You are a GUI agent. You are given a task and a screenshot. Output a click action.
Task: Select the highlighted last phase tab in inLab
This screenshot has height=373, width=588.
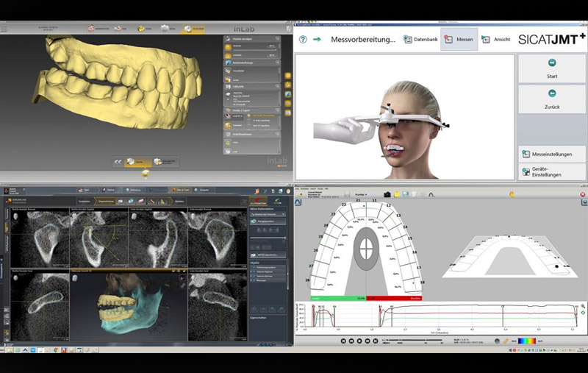click(x=194, y=29)
